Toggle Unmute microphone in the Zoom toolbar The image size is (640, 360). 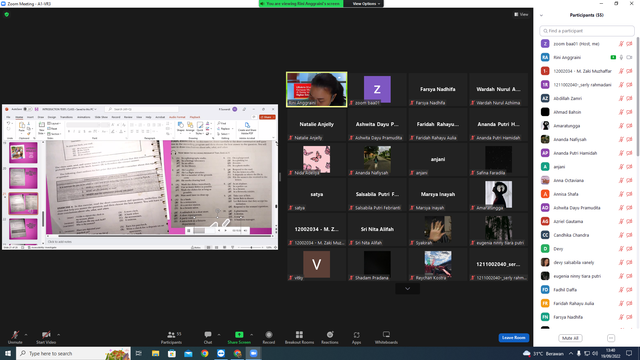pyautogui.click(x=15, y=337)
